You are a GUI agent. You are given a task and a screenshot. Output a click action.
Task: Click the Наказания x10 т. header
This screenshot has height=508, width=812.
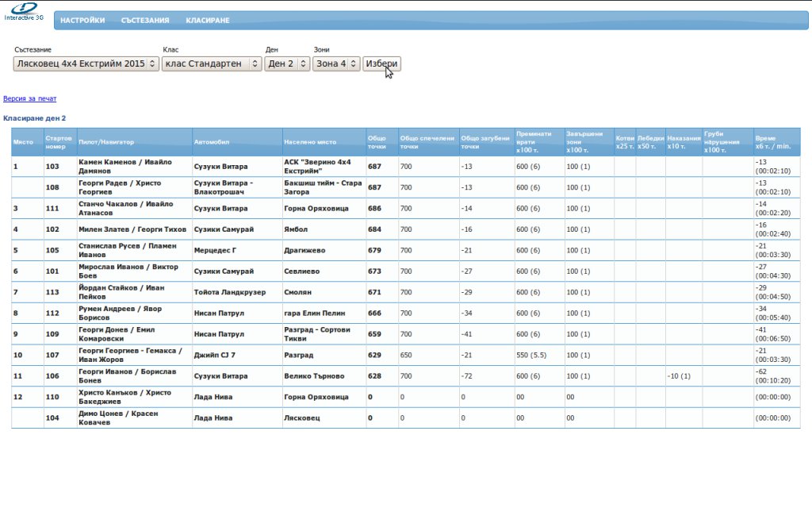pyautogui.click(x=684, y=143)
